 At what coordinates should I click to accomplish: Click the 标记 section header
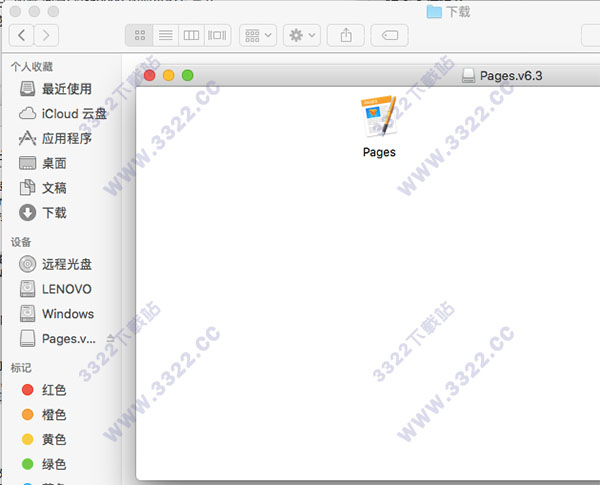point(21,368)
